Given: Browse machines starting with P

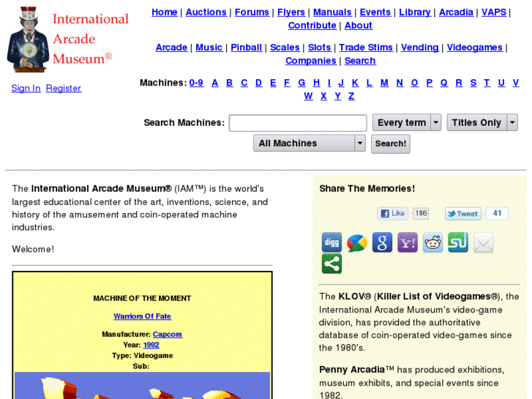Looking at the screenshot, I should pyautogui.click(x=430, y=83).
